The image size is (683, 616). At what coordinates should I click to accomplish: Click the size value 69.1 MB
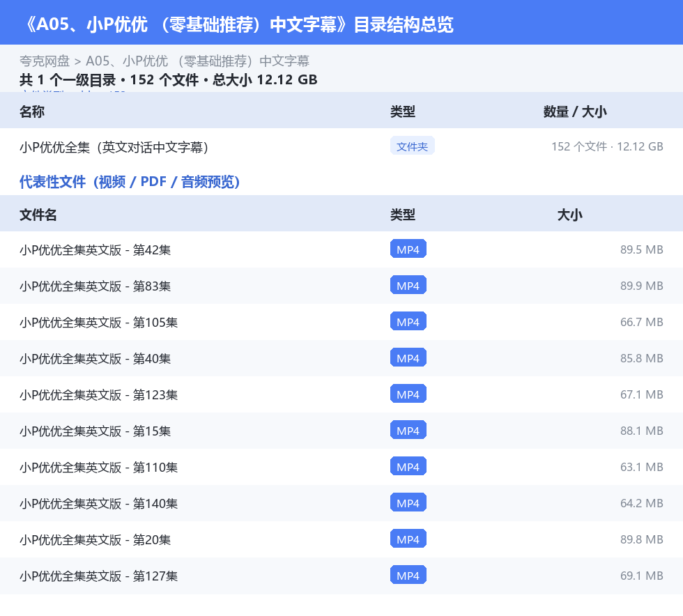pyautogui.click(x=642, y=576)
